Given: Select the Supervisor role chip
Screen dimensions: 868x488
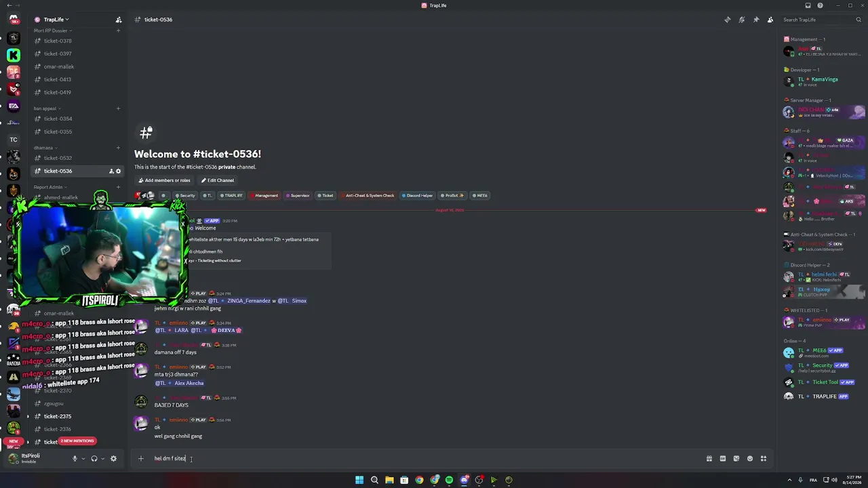Looking at the screenshot, I should tap(298, 196).
